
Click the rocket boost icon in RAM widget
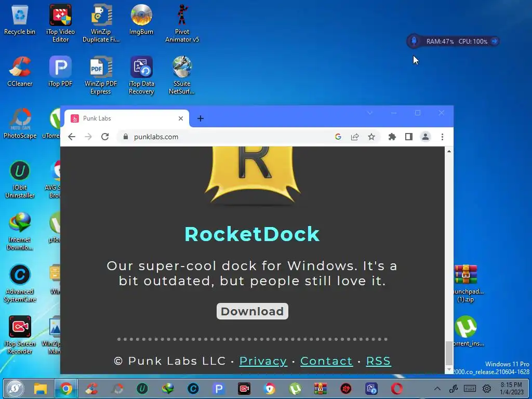(414, 41)
